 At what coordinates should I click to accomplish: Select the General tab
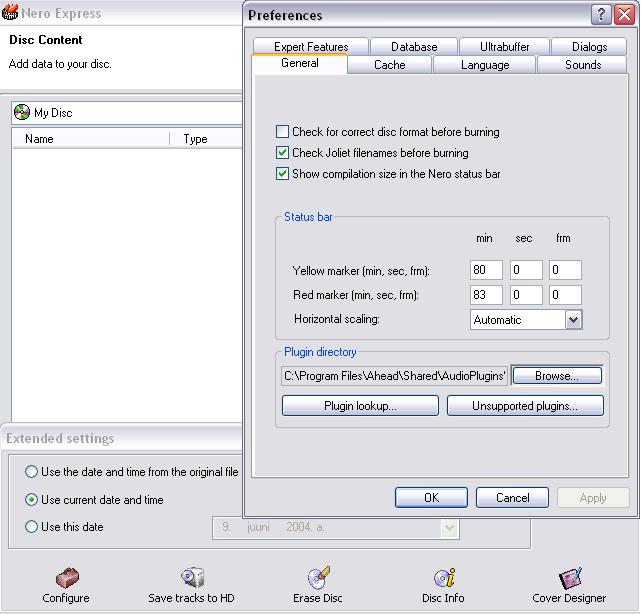[300, 63]
